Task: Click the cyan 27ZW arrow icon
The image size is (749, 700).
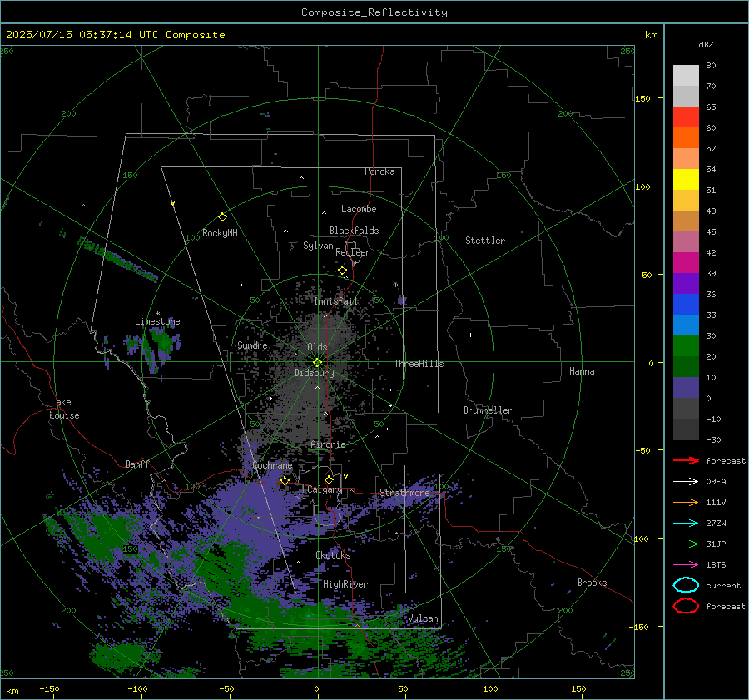Action: (686, 524)
